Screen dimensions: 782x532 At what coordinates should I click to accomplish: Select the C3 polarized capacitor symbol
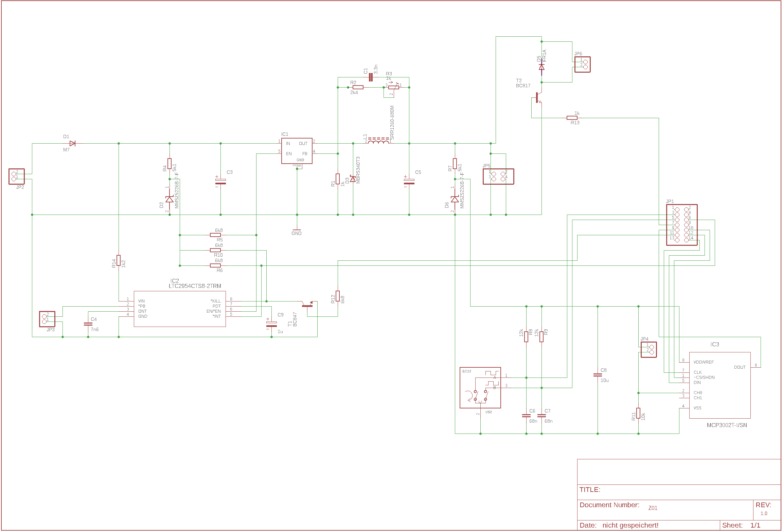pos(220,181)
